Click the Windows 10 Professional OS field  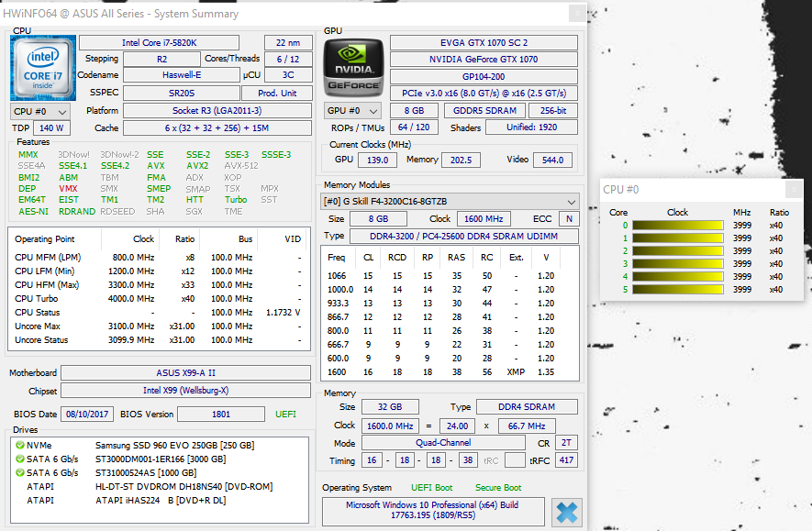pyautogui.click(x=433, y=510)
